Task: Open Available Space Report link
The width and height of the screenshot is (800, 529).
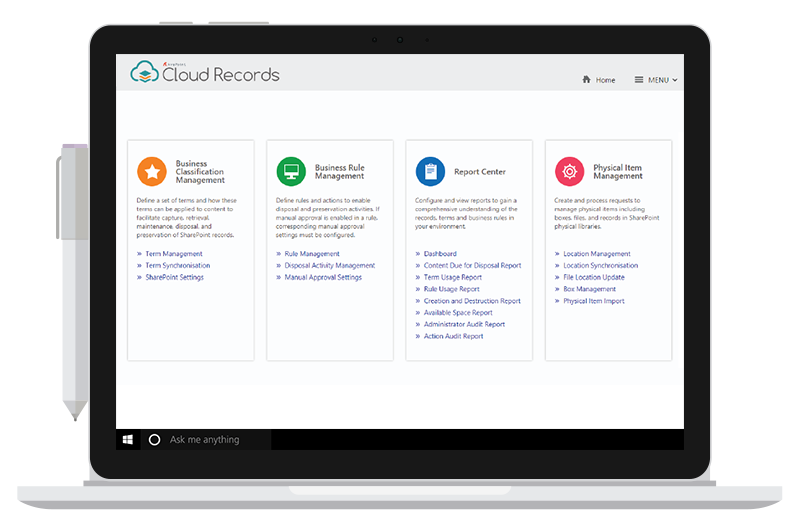Action: click(x=458, y=313)
